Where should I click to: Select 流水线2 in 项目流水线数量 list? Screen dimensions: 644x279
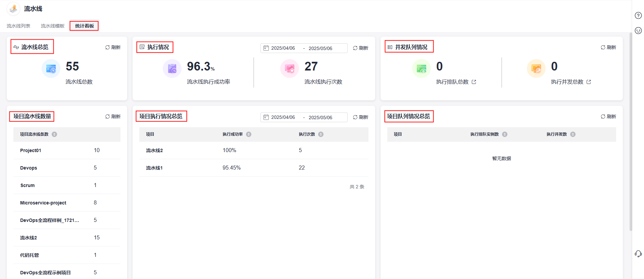pyautogui.click(x=67, y=238)
